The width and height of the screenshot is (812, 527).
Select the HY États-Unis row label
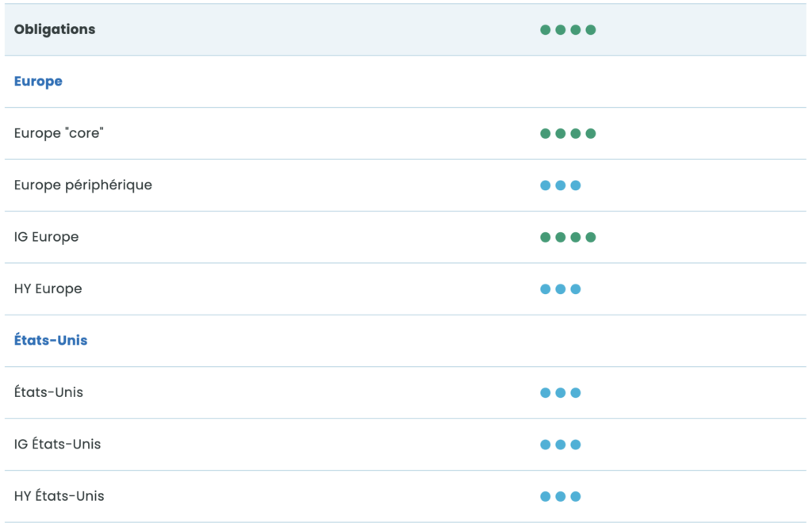point(59,496)
